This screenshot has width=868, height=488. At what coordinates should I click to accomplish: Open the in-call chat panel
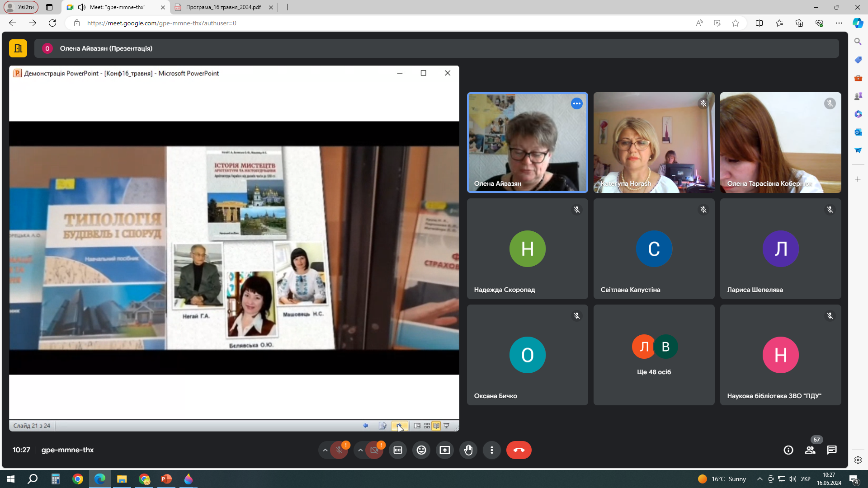[x=832, y=450]
